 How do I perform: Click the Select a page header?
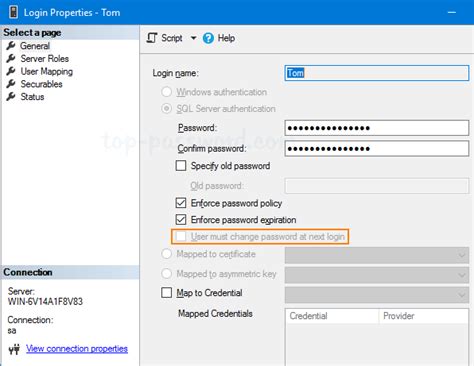click(x=32, y=33)
